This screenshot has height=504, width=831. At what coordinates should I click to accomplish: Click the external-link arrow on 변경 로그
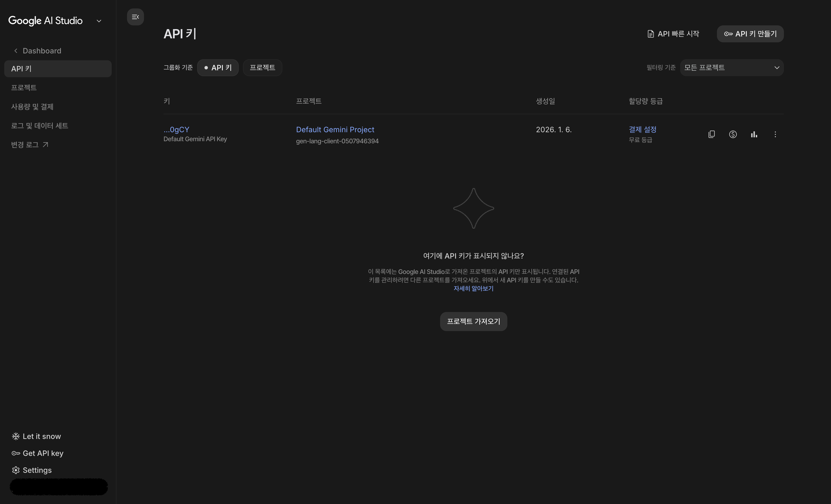(x=46, y=145)
